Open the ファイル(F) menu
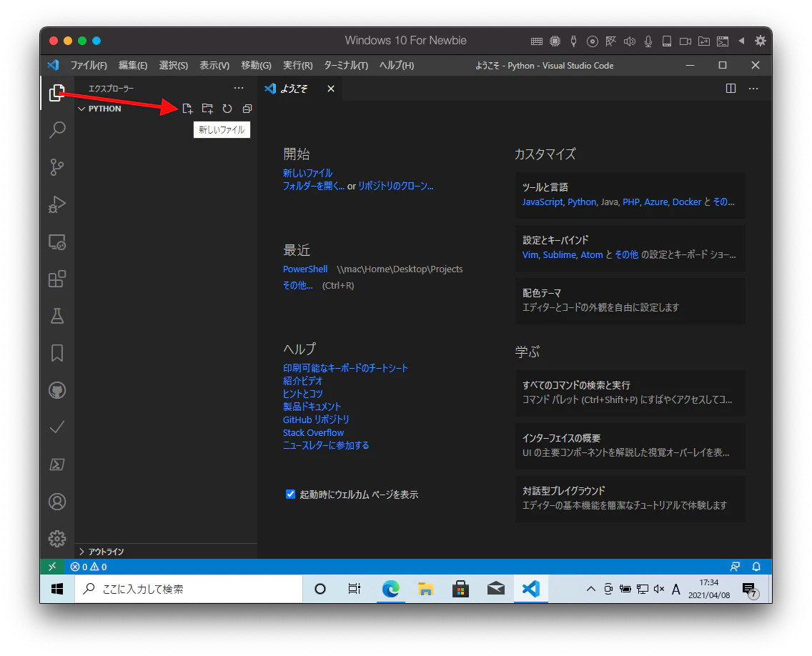This screenshot has width=812, height=656. [x=89, y=66]
